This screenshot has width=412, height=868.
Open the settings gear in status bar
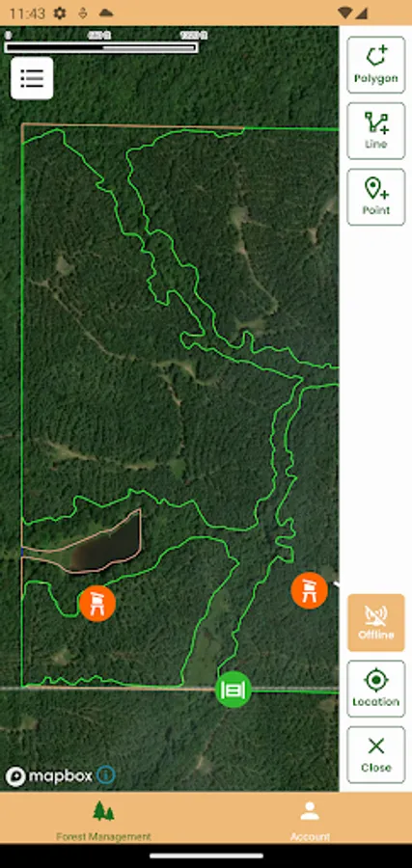[60, 14]
